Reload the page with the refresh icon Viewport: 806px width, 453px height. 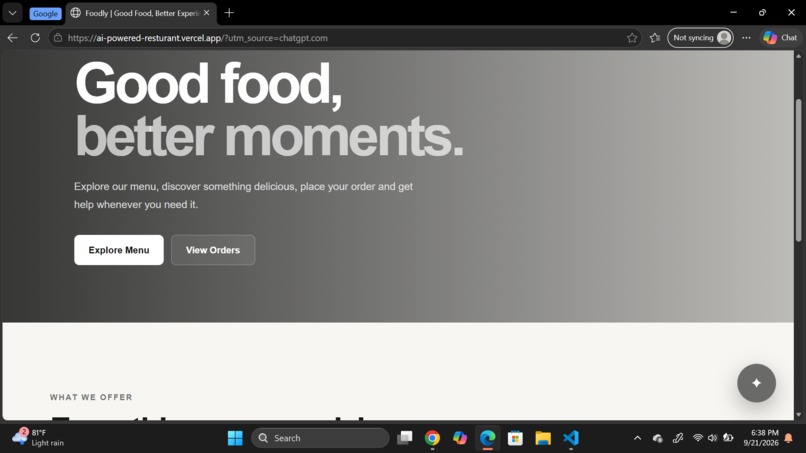[35, 38]
